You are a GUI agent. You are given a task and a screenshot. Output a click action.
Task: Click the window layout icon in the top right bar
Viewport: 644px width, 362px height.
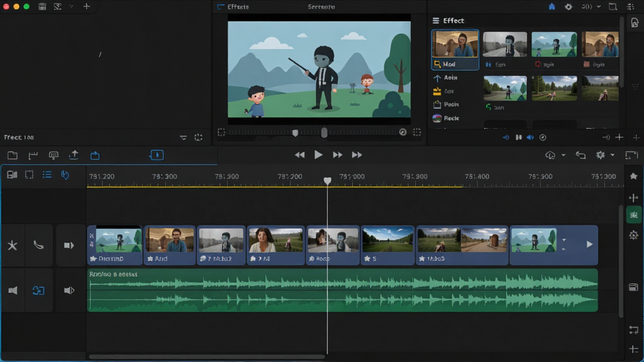point(613,6)
